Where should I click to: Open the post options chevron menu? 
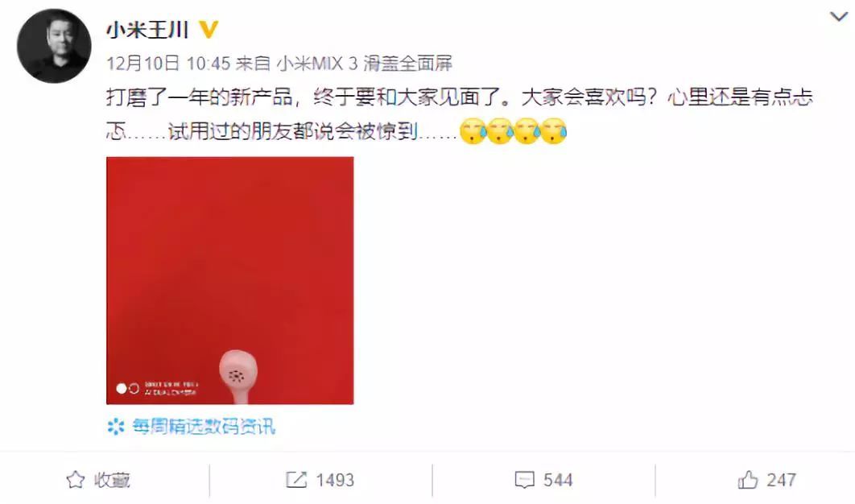pyautogui.click(x=838, y=17)
